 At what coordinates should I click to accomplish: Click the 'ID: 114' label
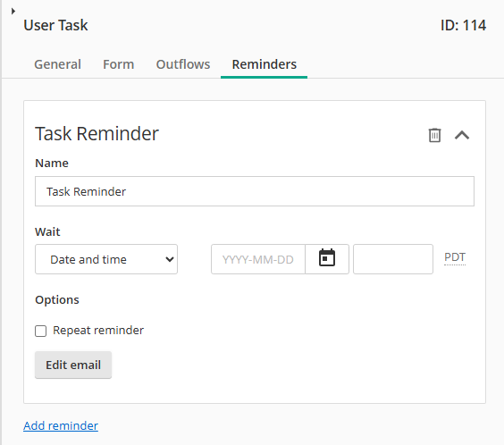(463, 25)
